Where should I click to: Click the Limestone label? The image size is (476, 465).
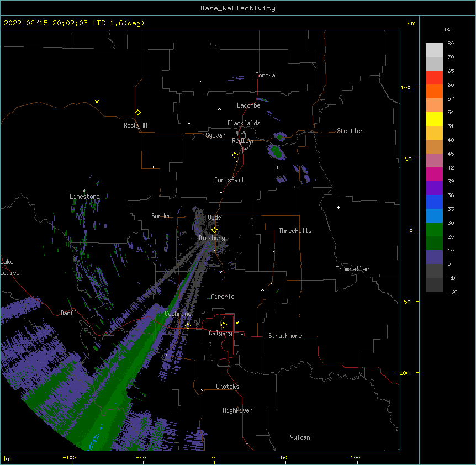84,197
